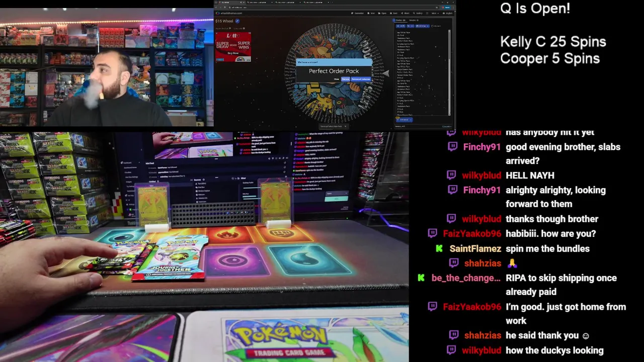644x362 pixels.
Task: Switch to the Results tab
Action: 414,20
